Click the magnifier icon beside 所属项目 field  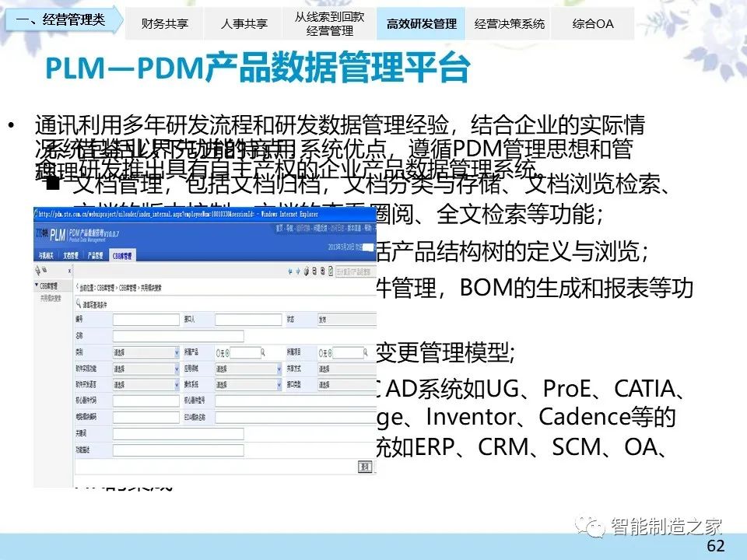[366, 353]
